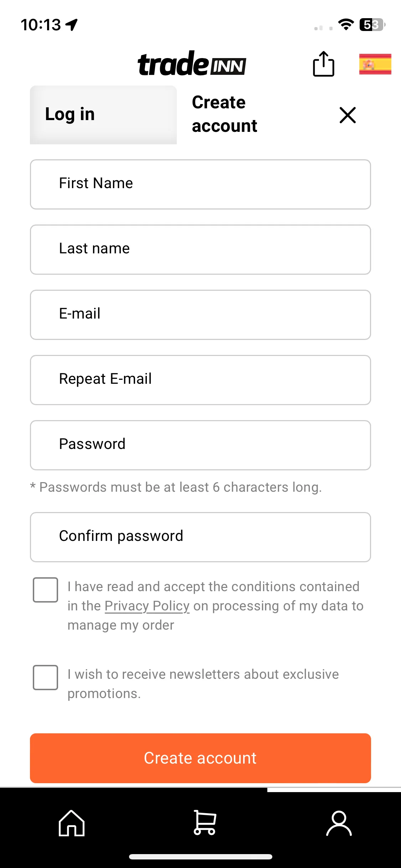Switch to the Log in tab
Image resolution: width=401 pixels, height=868 pixels.
[x=103, y=115]
